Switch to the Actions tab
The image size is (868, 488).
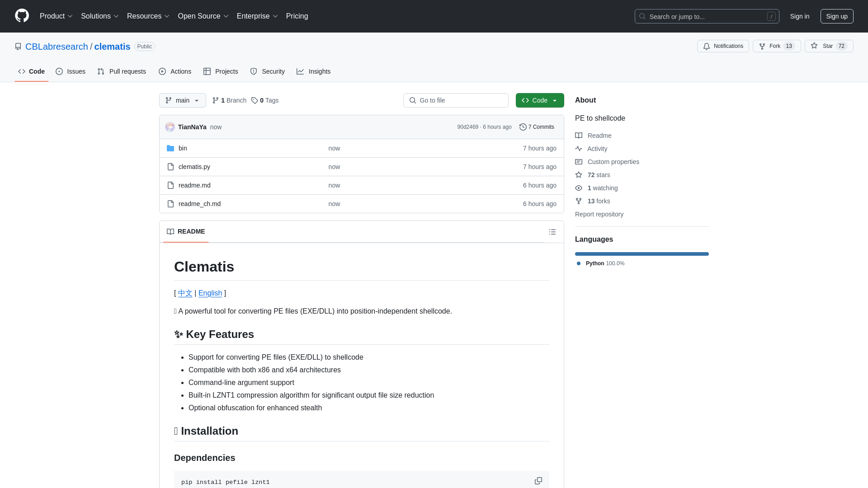[x=175, y=71]
